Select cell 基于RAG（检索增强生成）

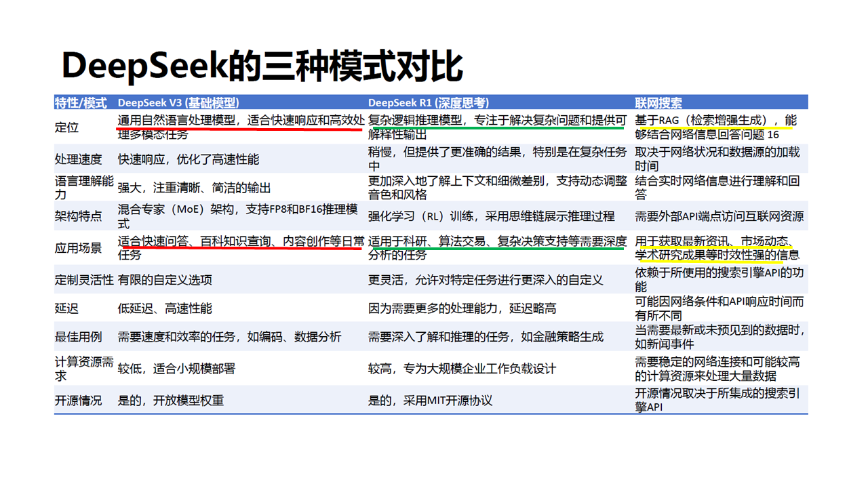click(716, 127)
